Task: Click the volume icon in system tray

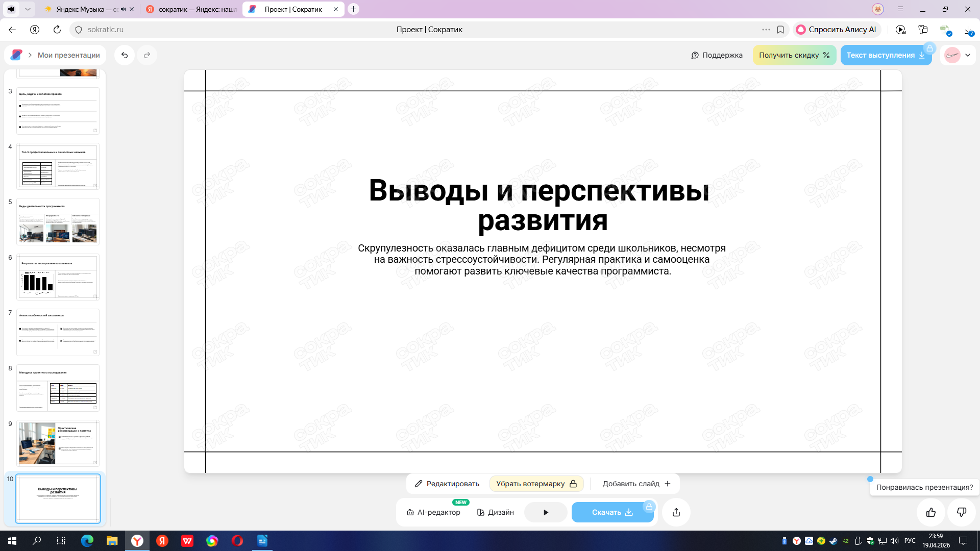Action: 894,541
